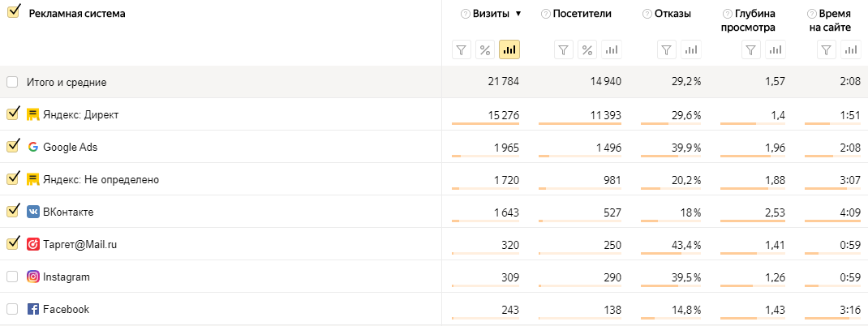Viewport: 868px width, 326px height.
Task: Open the filter for Посетители column
Action: tap(564, 50)
